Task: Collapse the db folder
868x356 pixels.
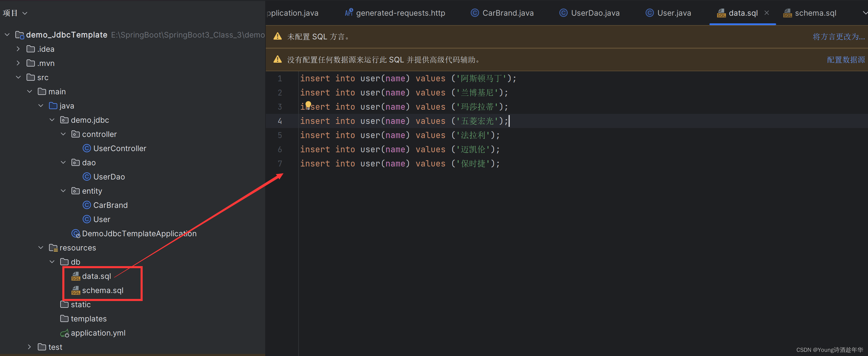Action: point(52,261)
